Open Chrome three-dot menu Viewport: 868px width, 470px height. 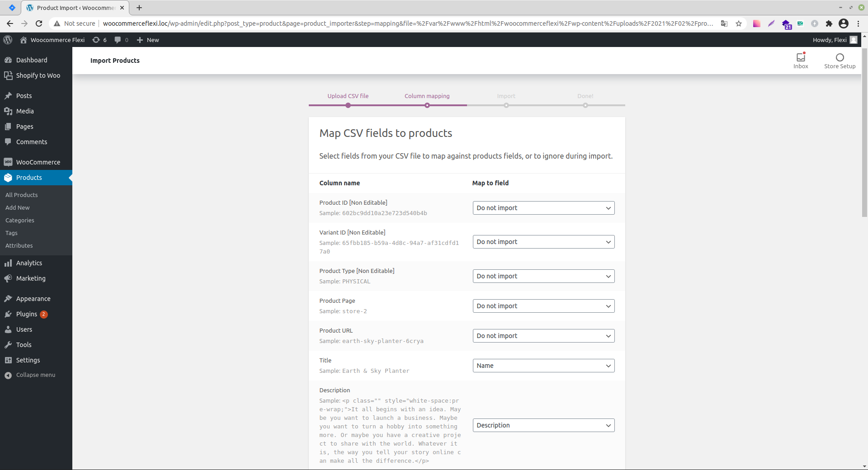tap(858, 23)
